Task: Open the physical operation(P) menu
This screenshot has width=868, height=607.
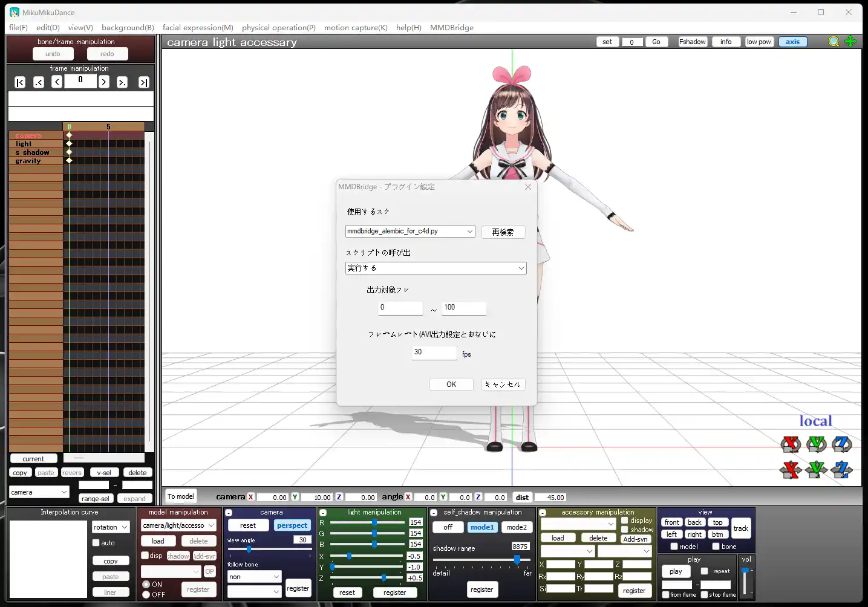Action: 279,28
